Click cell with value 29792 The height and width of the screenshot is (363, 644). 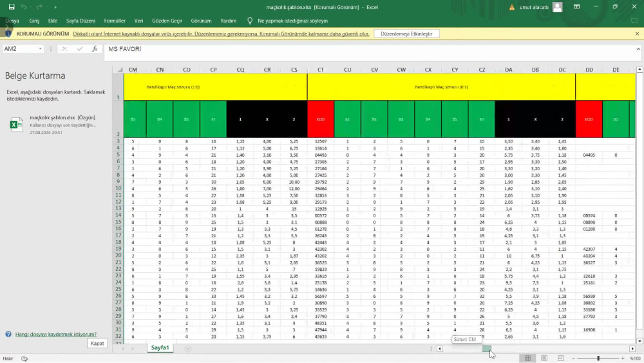(x=321, y=182)
